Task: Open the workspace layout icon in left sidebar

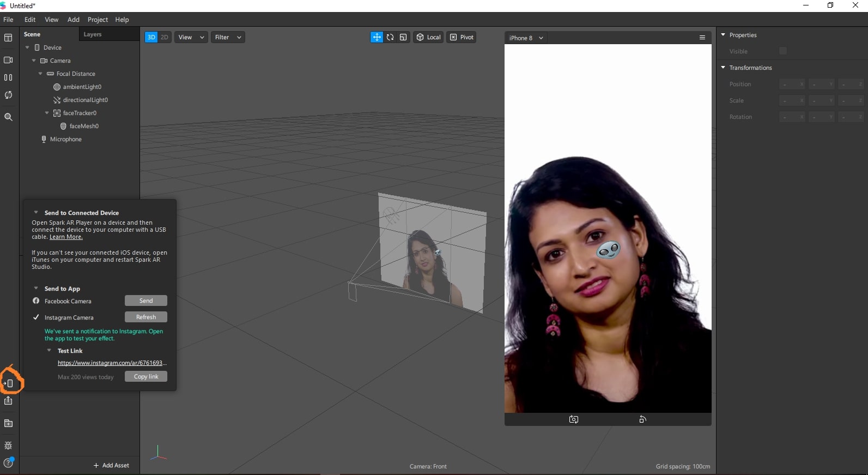Action: point(8,38)
